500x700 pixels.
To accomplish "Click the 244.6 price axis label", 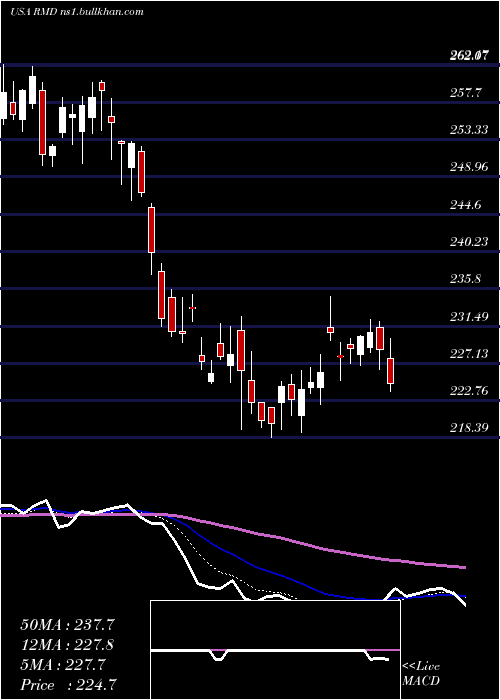I will pyautogui.click(x=467, y=205).
